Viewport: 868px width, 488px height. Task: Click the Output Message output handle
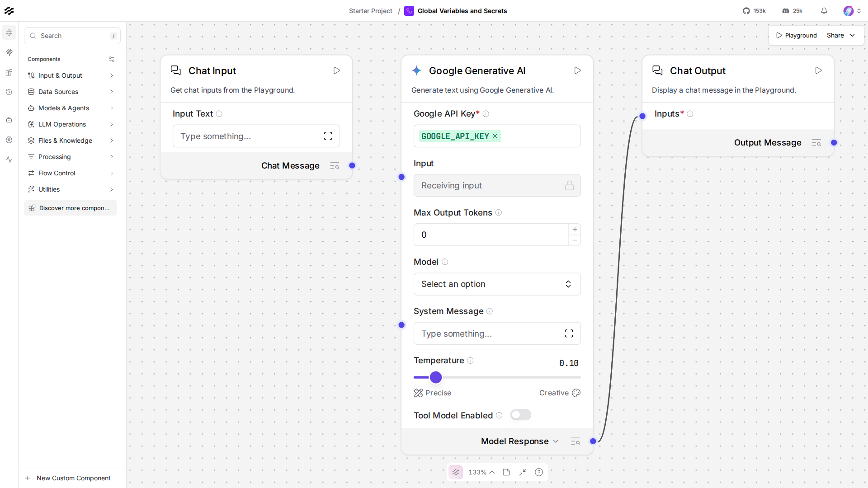tap(834, 143)
